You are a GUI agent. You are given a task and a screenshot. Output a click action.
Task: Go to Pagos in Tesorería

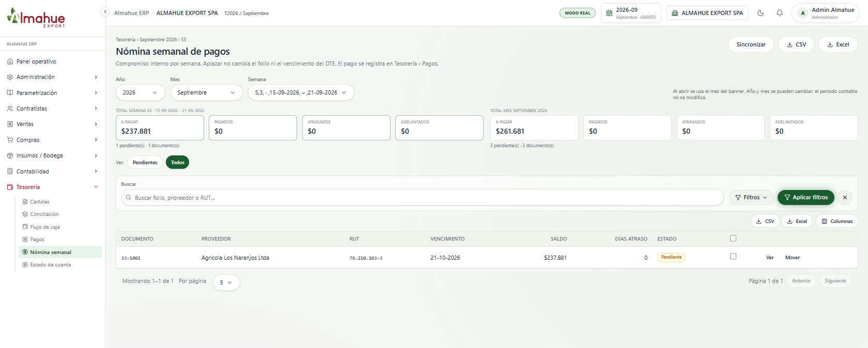tap(60, 240)
